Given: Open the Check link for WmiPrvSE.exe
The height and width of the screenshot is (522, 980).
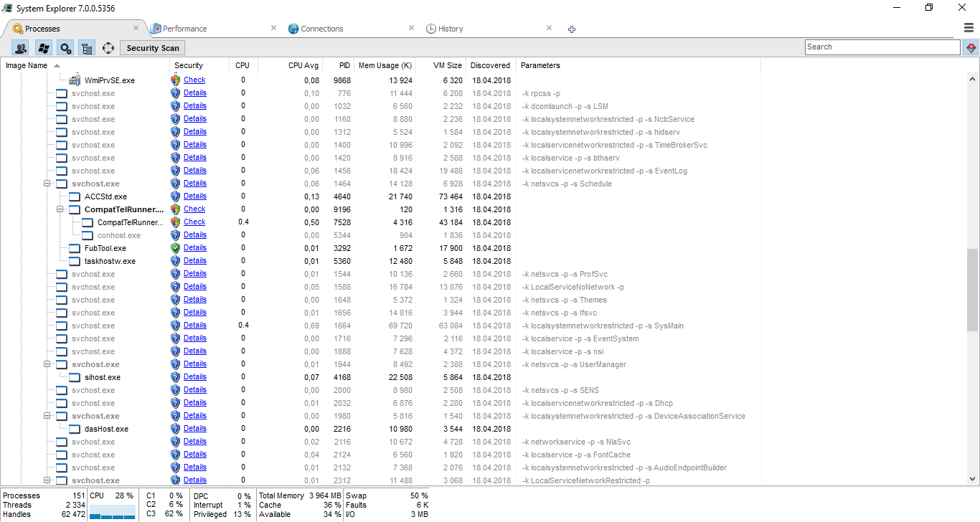Looking at the screenshot, I should (194, 80).
